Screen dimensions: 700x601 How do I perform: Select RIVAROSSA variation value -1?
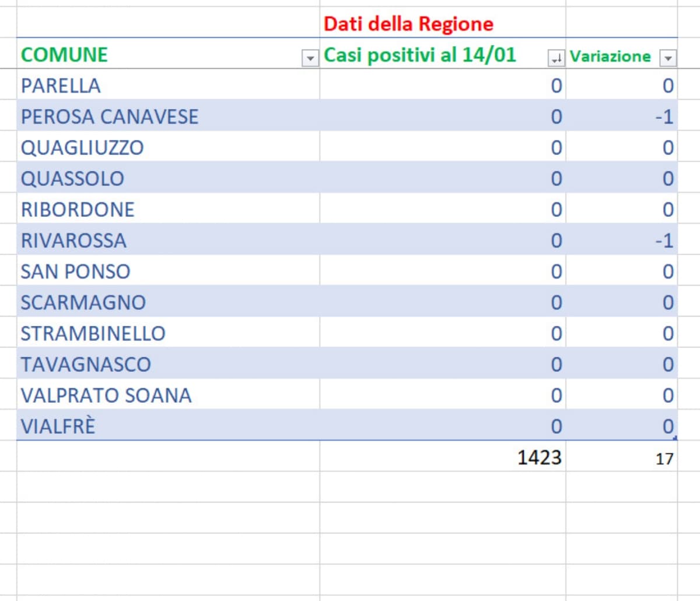pyautogui.click(x=663, y=240)
